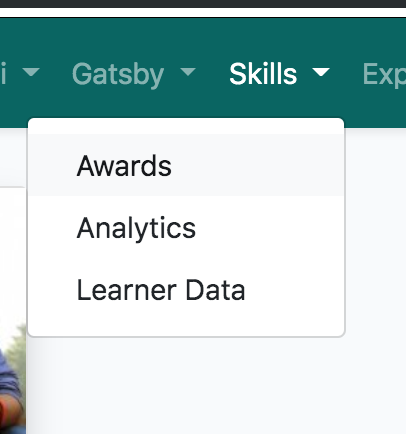This screenshot has width=406, height=434.
Task: Expand the Gatsby dropdown caret
Action: 188,72
